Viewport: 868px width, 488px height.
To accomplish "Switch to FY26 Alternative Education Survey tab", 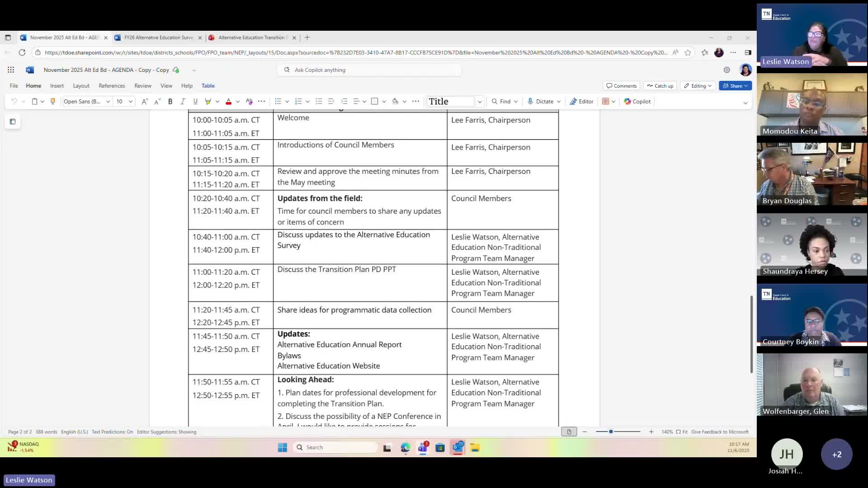I will 158,38.
